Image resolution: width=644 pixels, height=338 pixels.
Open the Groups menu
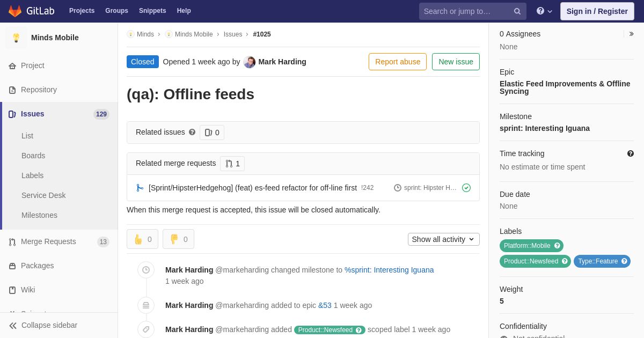point(116,11)
